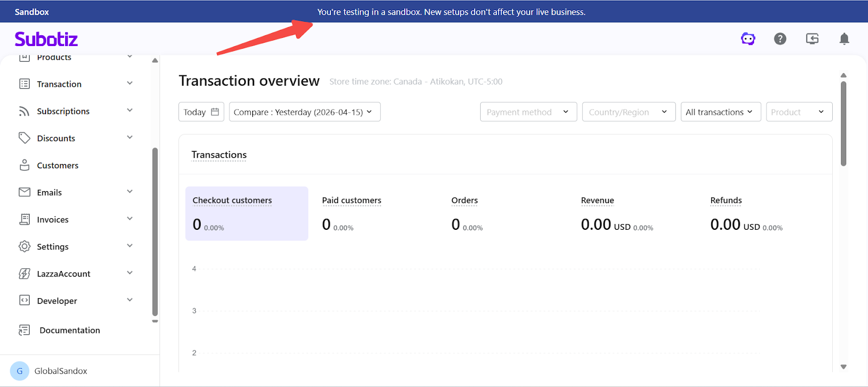Open the notifications bell
The width and height of the screenshot is (868, 387).
click(844, 38)
